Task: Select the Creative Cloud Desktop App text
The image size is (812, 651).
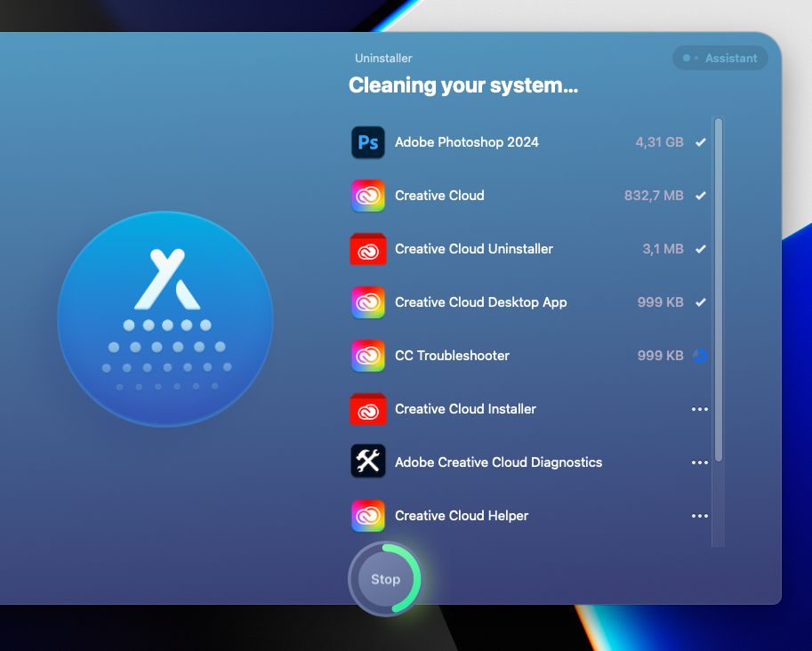Action: point(480,302)
